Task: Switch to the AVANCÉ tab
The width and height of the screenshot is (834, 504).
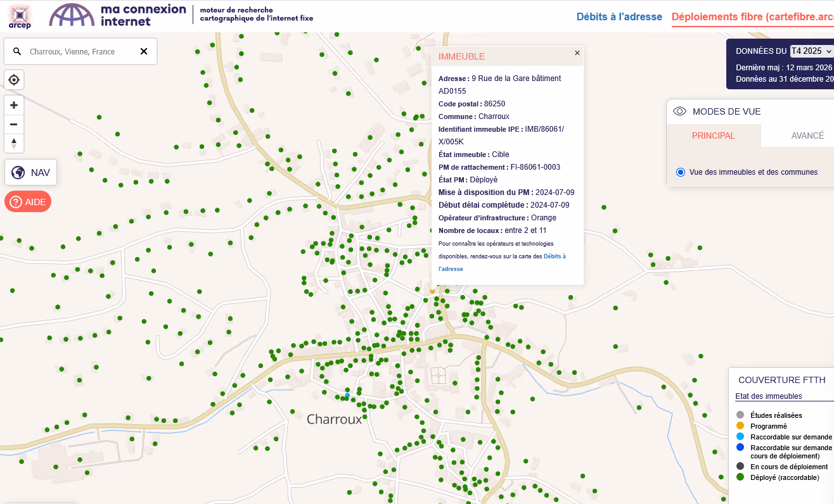Action: point(807,135)
